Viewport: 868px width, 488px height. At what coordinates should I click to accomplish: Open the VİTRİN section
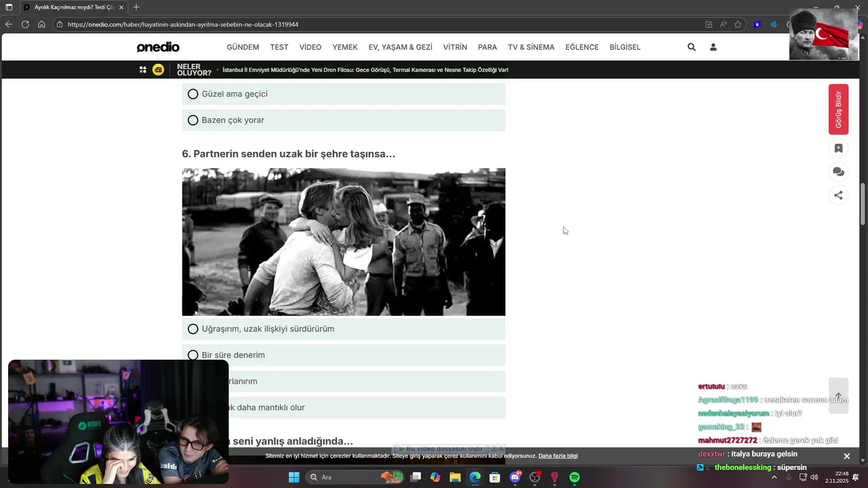click(455, 47)
